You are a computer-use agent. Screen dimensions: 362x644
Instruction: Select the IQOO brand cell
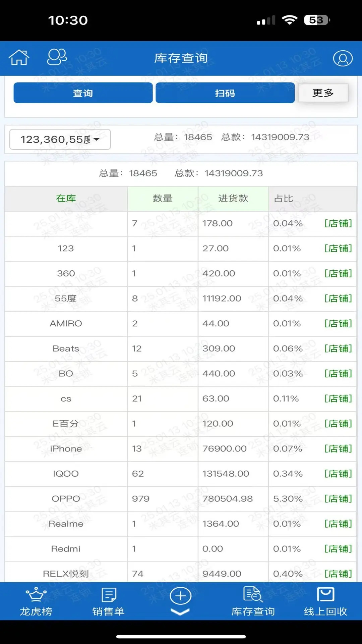pos(66,474)
